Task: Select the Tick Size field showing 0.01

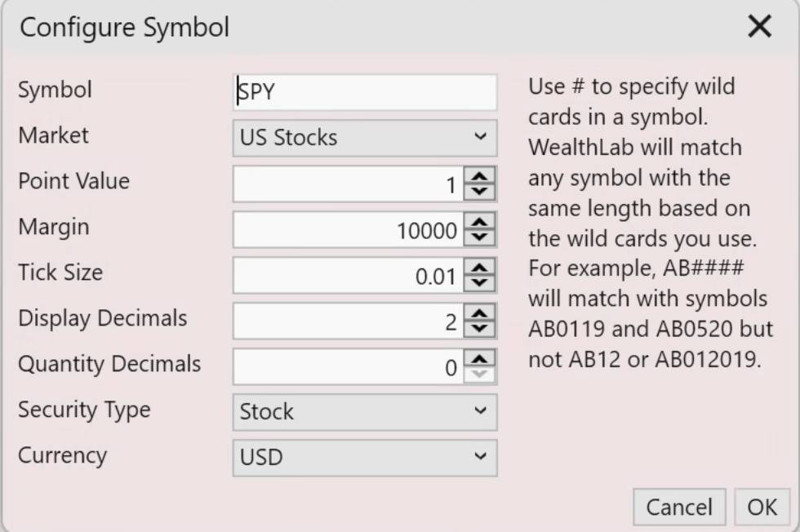Action: point(349,275)
